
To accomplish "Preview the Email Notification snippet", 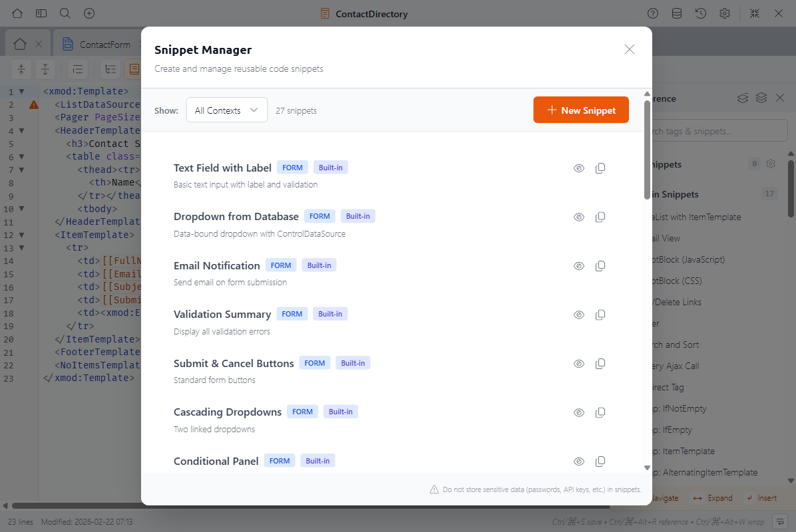I will (x=579, y=266).
